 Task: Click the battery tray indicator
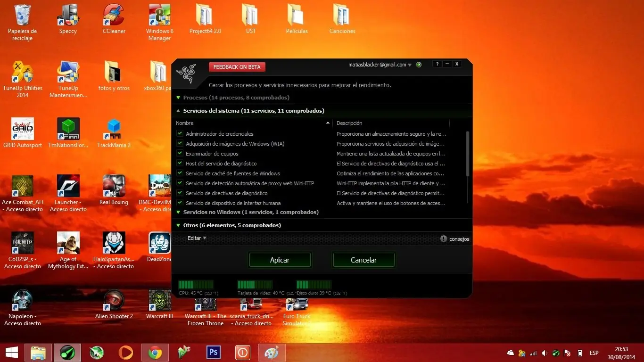[580, 353]
